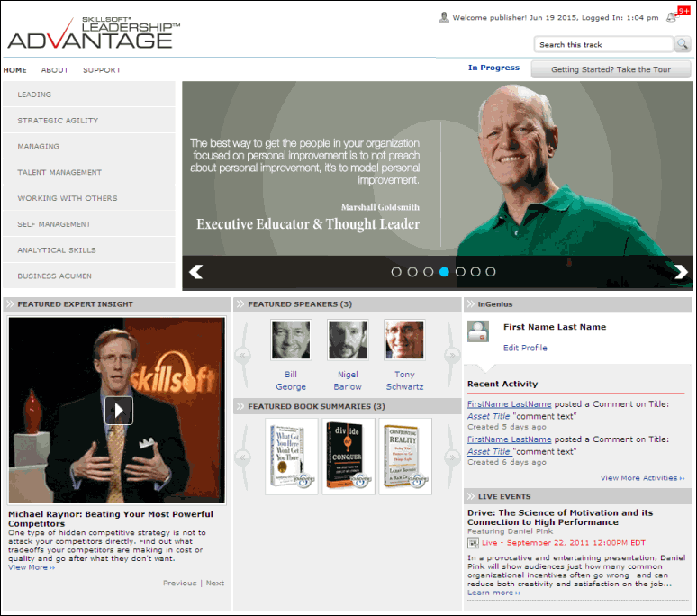Select the last carousel dot

[490, 271]
